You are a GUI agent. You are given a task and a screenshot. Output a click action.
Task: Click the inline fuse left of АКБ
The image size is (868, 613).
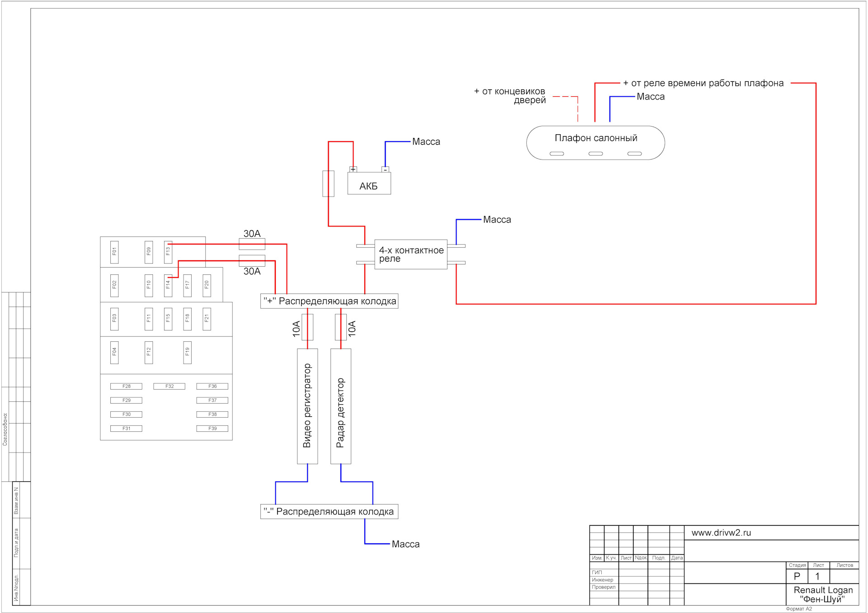tap(328, 184)
